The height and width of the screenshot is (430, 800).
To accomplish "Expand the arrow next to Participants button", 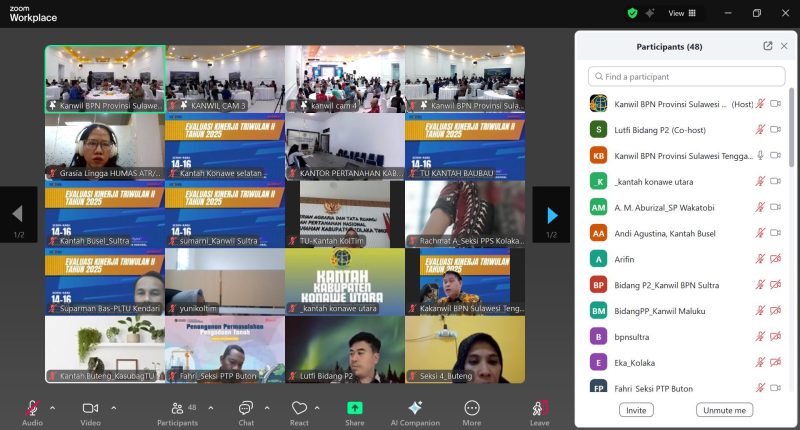I will [x=206, y=408].
